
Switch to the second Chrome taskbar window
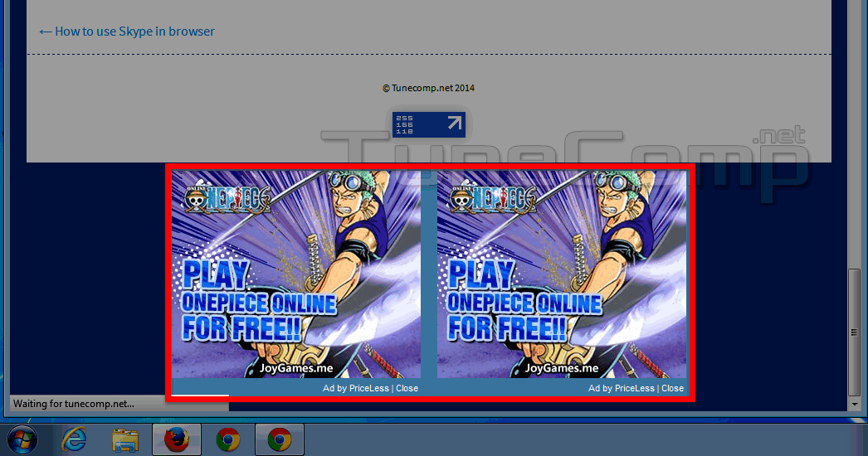coord(280,440)
